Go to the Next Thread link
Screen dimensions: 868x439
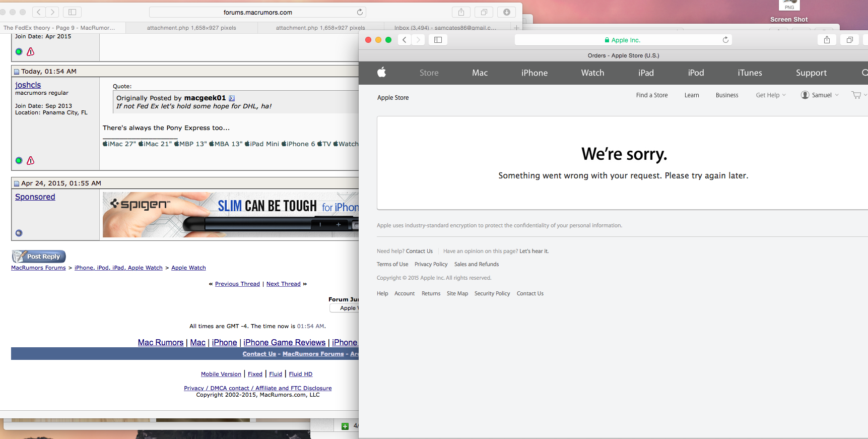pos(283,284)
